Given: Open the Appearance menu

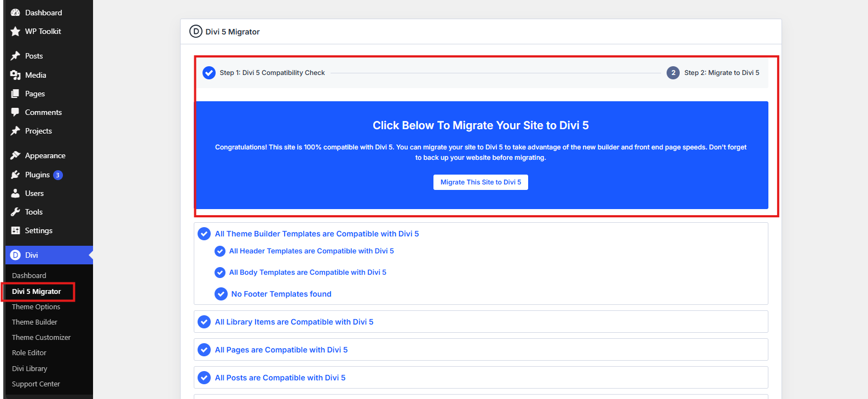Looking at the screenshot, I should point(49,155).
